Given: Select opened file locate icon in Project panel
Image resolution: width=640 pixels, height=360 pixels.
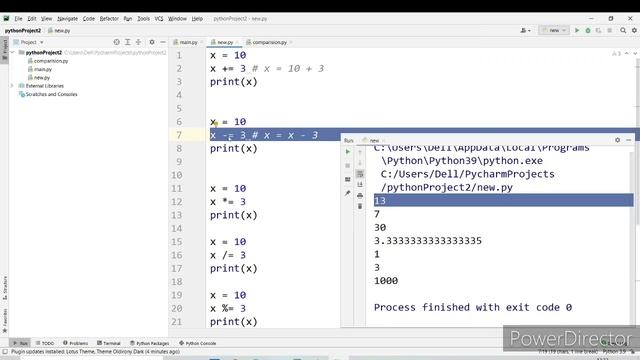Looking at the screenshot, I should [x=117, y=42].
